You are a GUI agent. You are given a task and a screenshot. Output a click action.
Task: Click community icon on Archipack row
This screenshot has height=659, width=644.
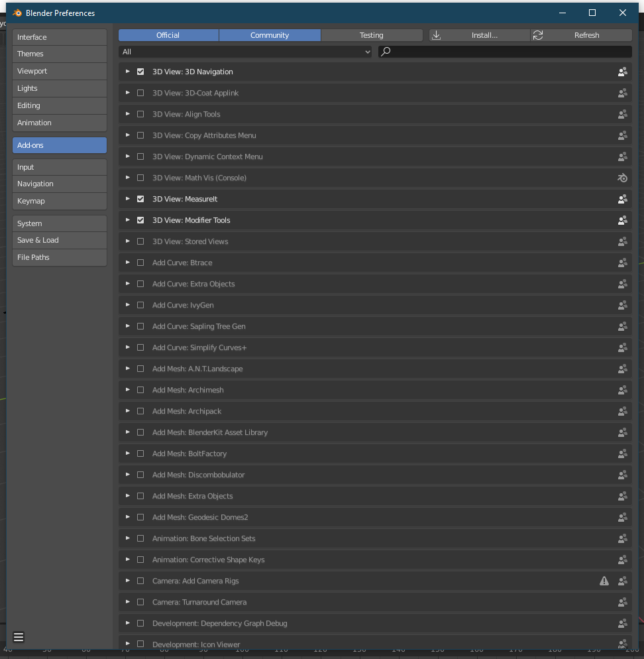coord(623,412)
